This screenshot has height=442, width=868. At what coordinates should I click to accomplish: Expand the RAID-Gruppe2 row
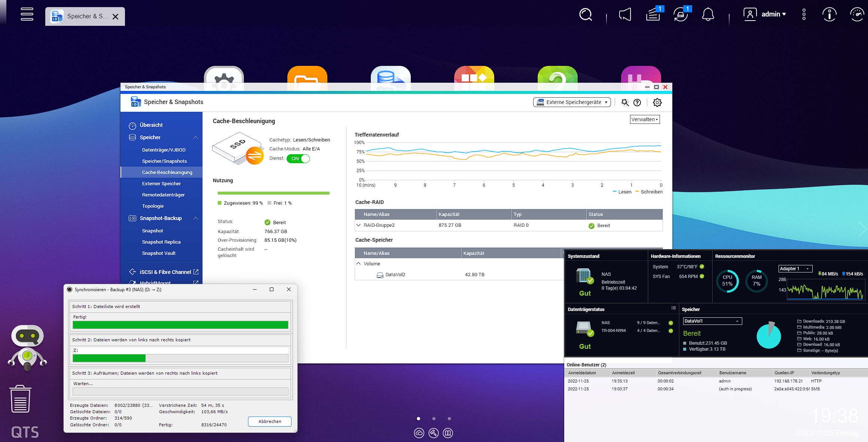[x=358, y=225]
